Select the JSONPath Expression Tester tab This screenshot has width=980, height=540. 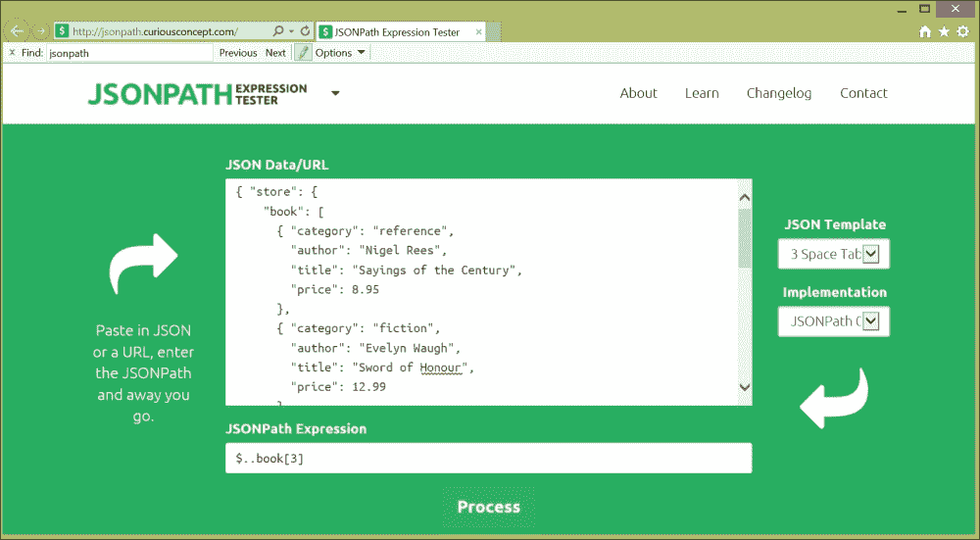(397, 32)
